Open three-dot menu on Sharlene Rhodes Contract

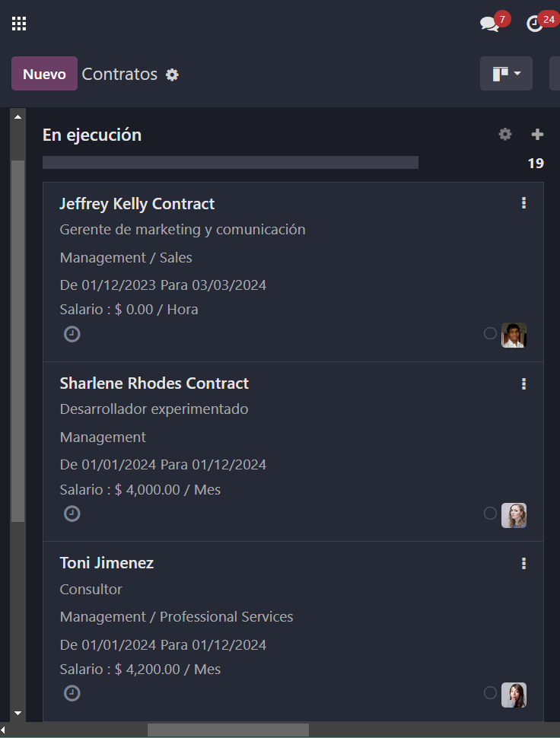click(523, 384)
